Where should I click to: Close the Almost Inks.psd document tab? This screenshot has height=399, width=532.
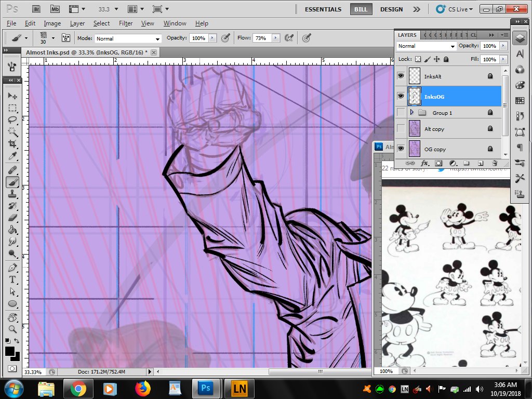point(154,52)
